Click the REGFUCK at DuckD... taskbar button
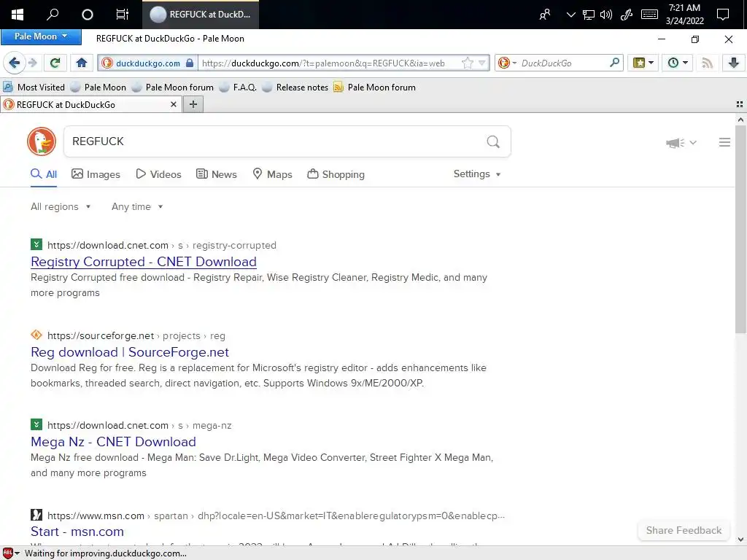The image size is (747, 560). 201,15
